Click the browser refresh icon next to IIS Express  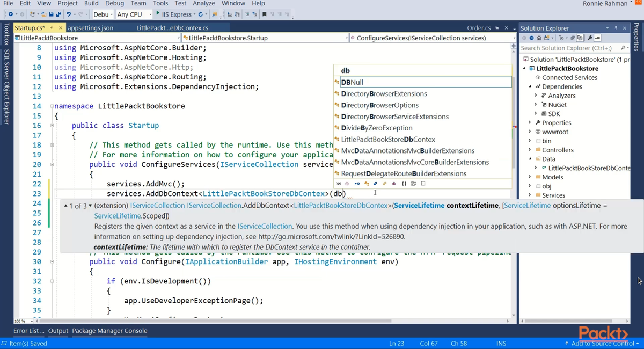[200, 14]
